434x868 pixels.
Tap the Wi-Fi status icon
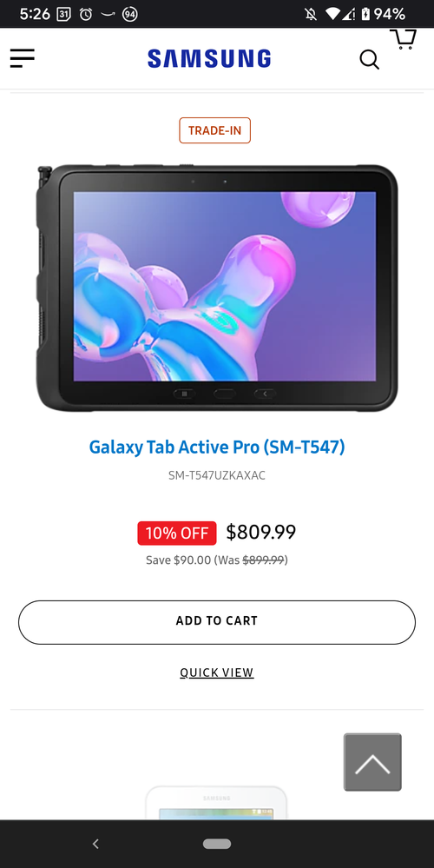[332, 14]
